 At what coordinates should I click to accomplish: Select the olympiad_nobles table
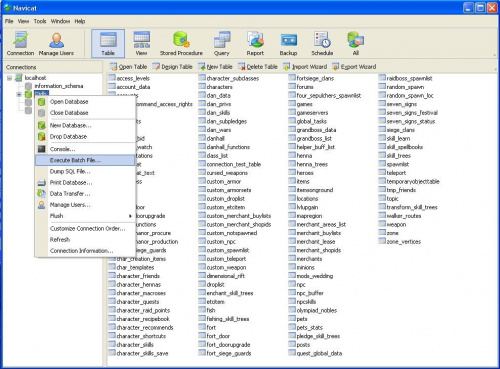pos(313,310)
